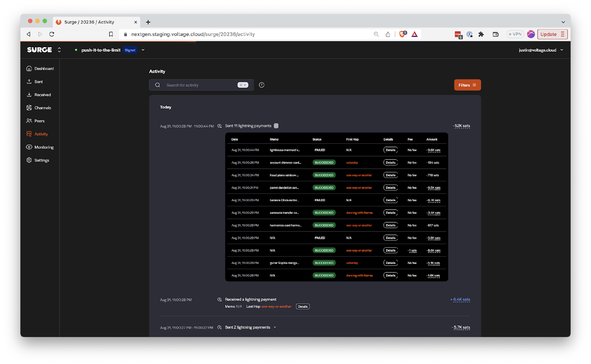591x364 pixels.
Task: Go to Channels in the sidebar
Action: click(43, 108)
